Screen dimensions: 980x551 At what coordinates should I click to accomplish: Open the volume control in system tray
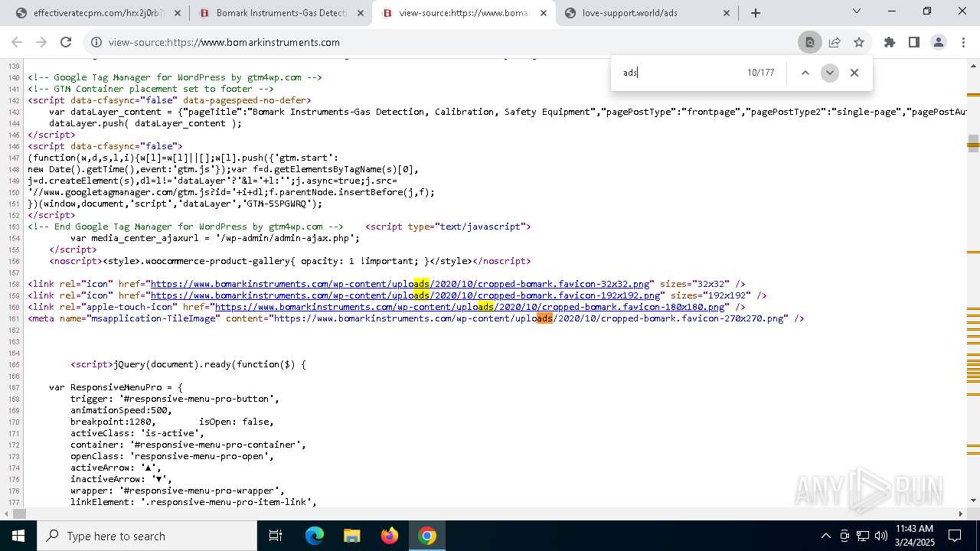[x=881, y=536]
